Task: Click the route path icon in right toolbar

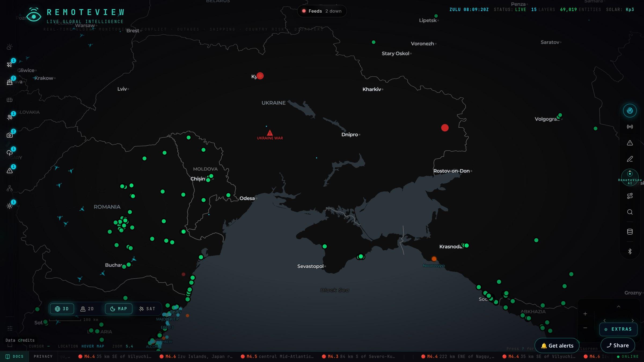Action: tap(630, 196)
